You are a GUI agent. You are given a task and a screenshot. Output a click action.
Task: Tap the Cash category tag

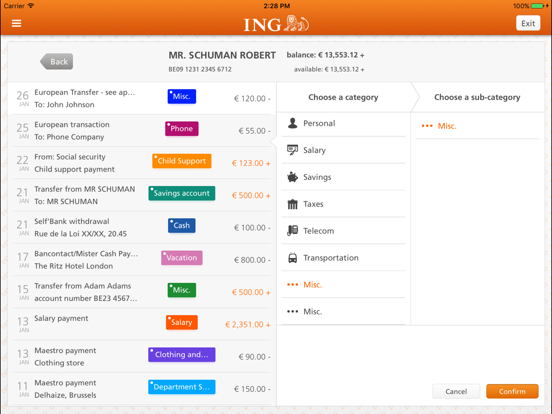pos(182,225)
